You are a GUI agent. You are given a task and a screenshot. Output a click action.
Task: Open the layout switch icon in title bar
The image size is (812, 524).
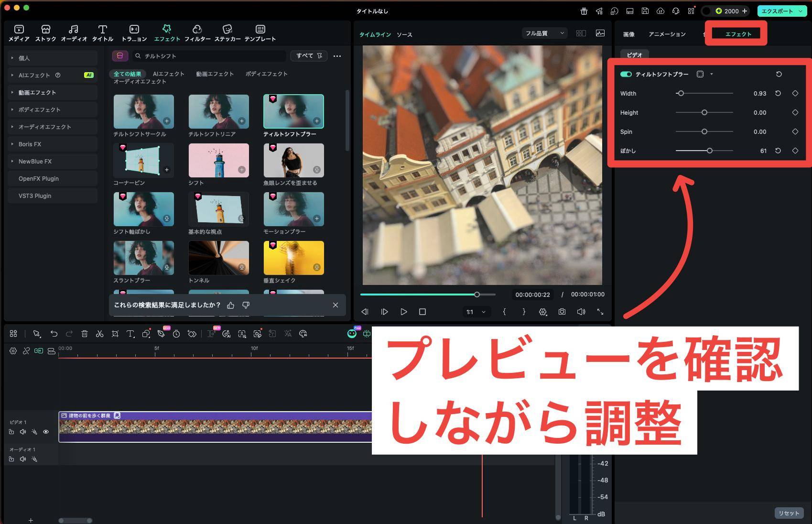coord(630,11)
